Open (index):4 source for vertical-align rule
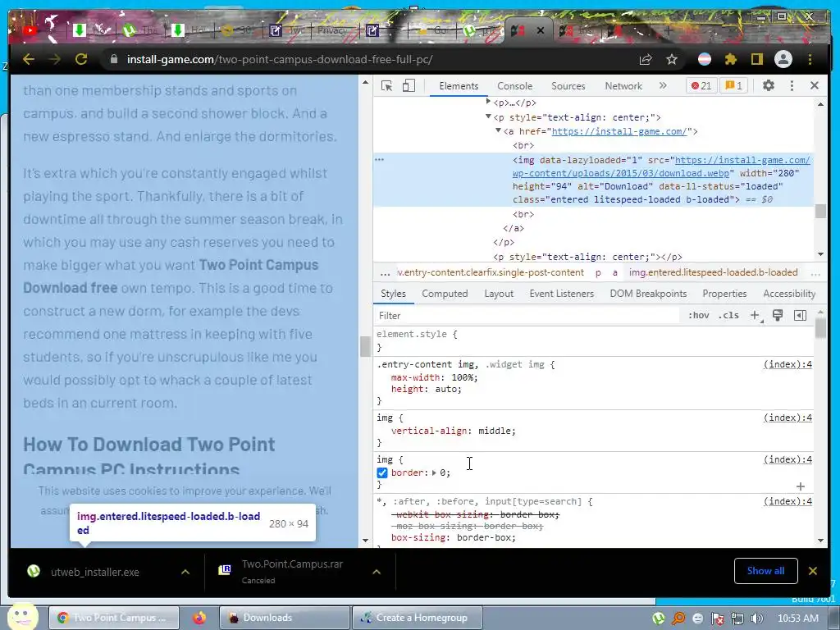The image size is (840, 630). click(787, 418)
